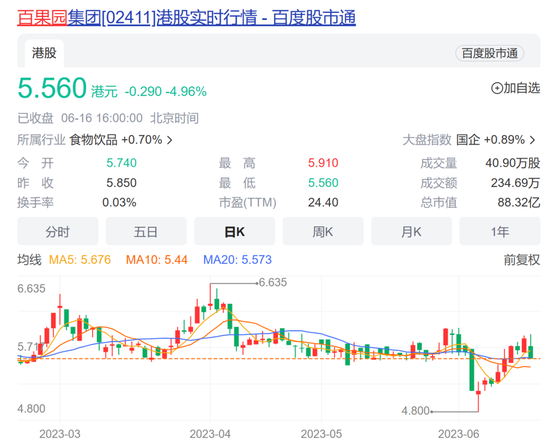Viewport: 550px width, 445px height.
Task: Switch to the 分时 chart tab
Action: pos(58,231)
